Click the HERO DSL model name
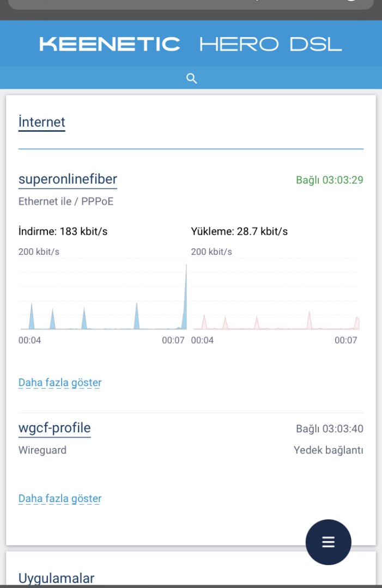 pyautogui.click(x=271, y=44)
